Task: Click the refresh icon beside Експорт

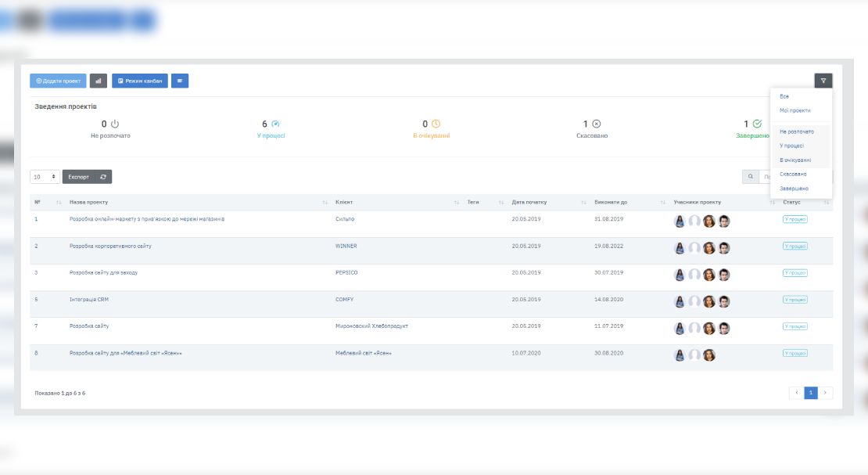Action: pyautogui.click(x=103, y=177)
